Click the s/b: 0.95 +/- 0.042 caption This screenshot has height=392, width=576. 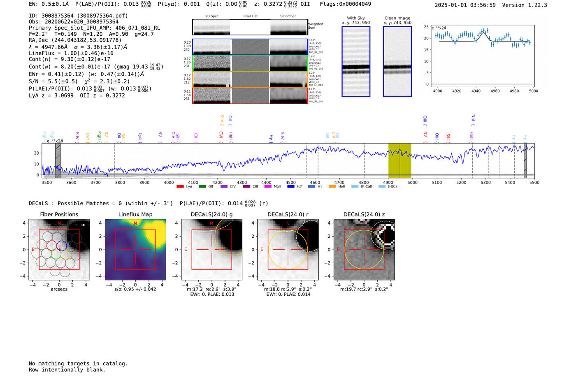tap(135, 289)
